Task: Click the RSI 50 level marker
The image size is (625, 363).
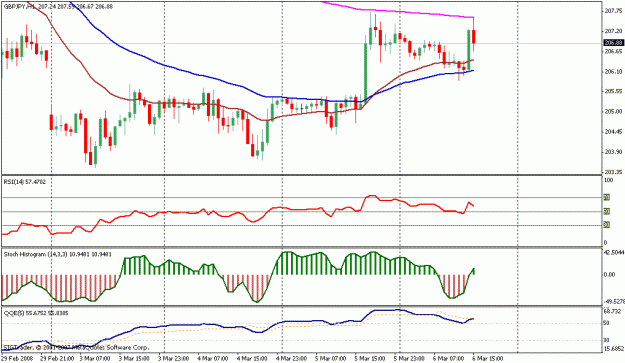Action: (607, 212)
